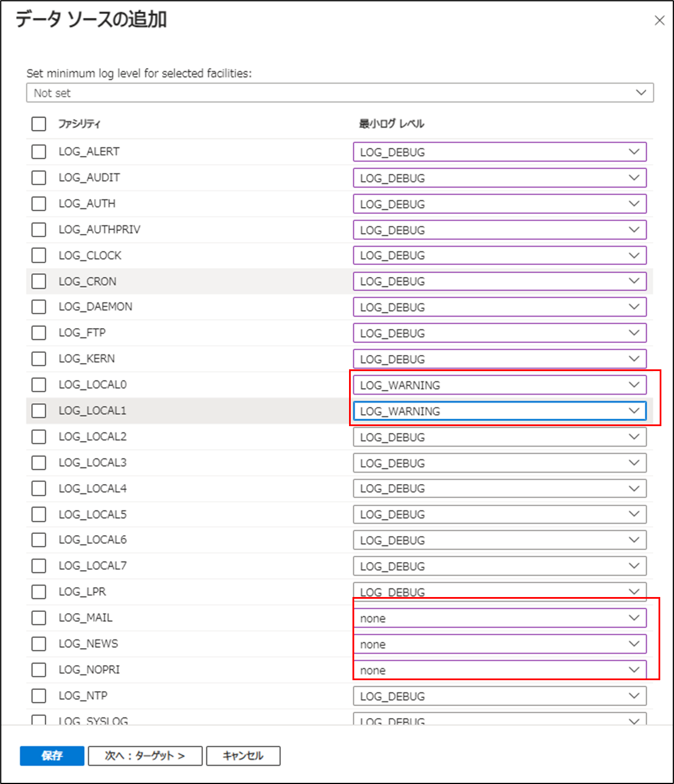Enable the LOG_DAEMON facility checkbox
The width and height of the screenshot is (674, 784).
point(38,307)
